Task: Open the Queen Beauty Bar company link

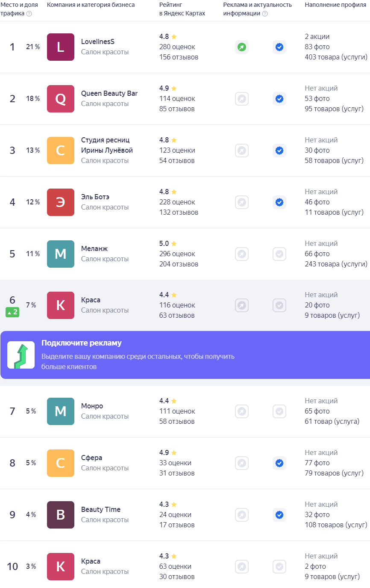Action: pos(109,93)
